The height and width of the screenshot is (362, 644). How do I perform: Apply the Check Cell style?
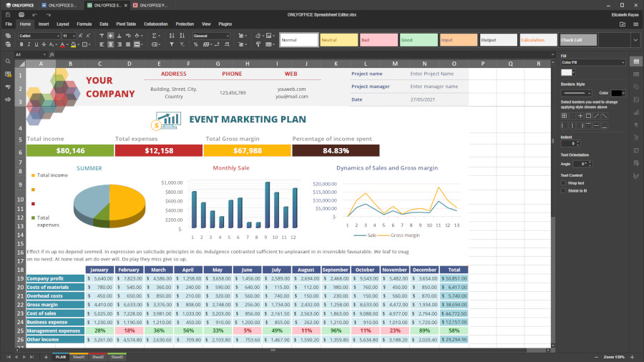pos(578,40)
